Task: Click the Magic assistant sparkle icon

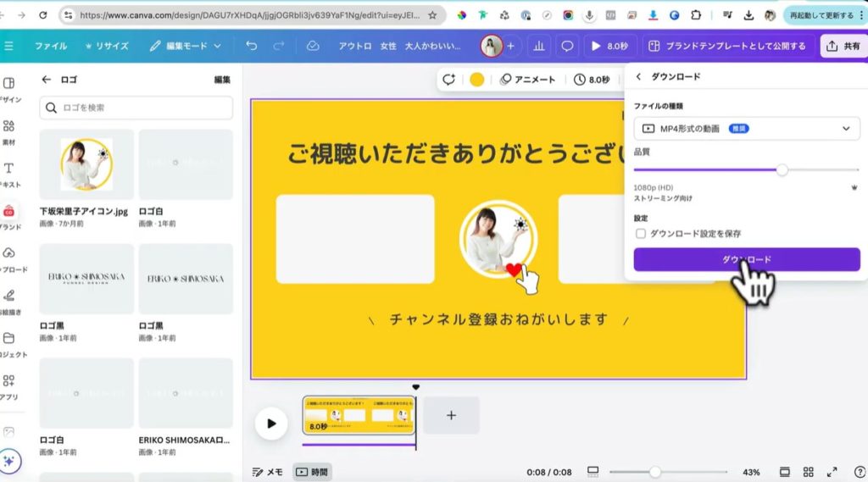Action: 10,461
